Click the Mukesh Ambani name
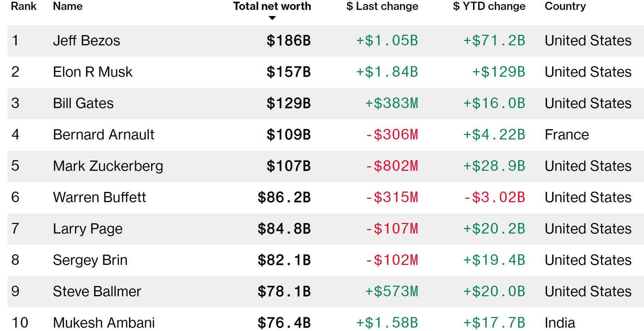Screen dimensions: 644x331 (104, 322)
